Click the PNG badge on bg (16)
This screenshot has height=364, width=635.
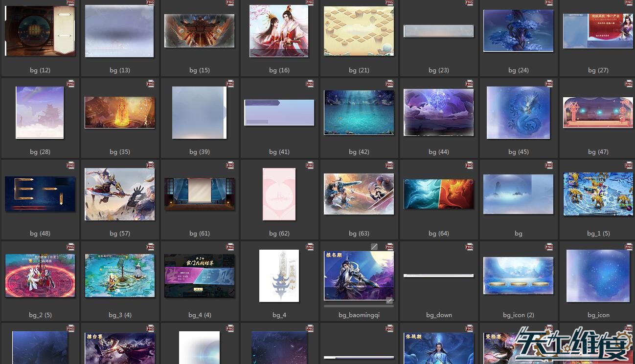pos(310,2)
